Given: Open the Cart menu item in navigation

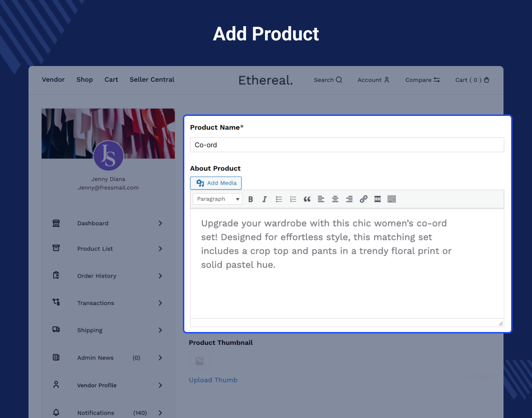Looking at the screenshot, I should tap(111, 79).
